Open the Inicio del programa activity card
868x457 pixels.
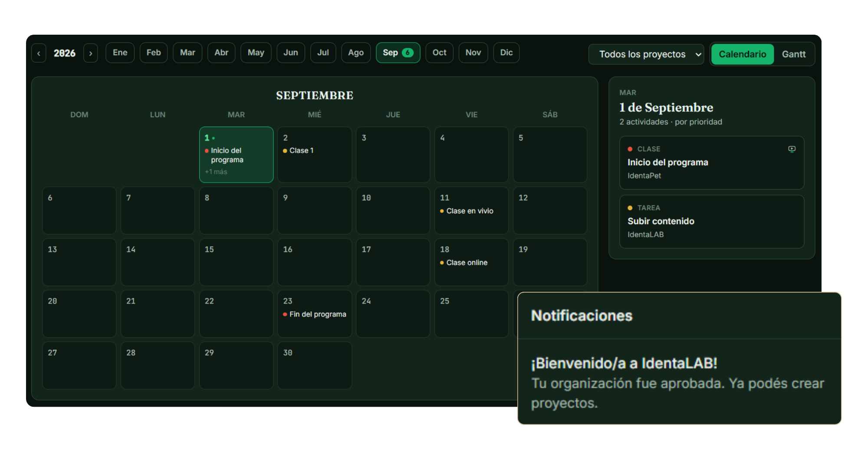click(x=712, y=163)
